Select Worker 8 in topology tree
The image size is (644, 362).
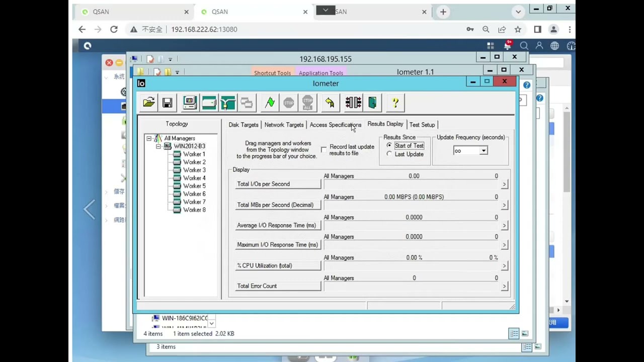tap(194, 210)
